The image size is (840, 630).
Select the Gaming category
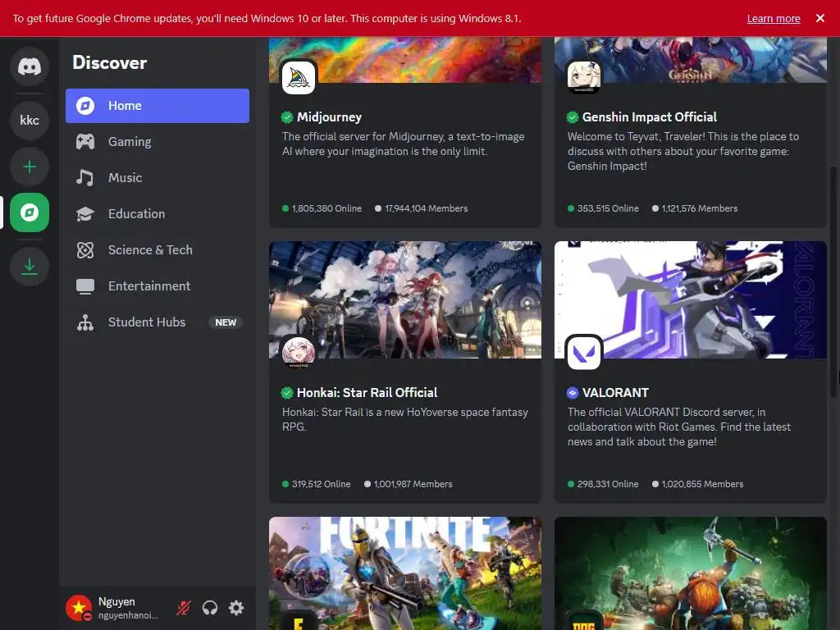coord(157,141)
